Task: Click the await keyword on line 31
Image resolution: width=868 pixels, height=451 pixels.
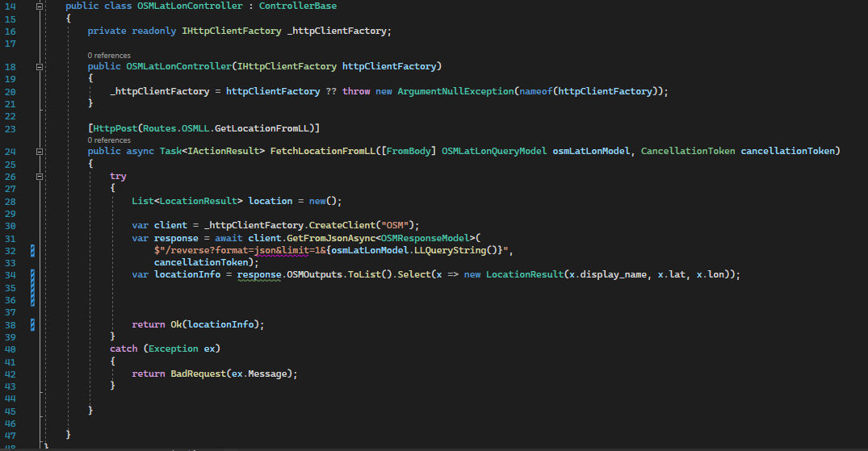Action: pyautogui.click(x=229, y=238)
